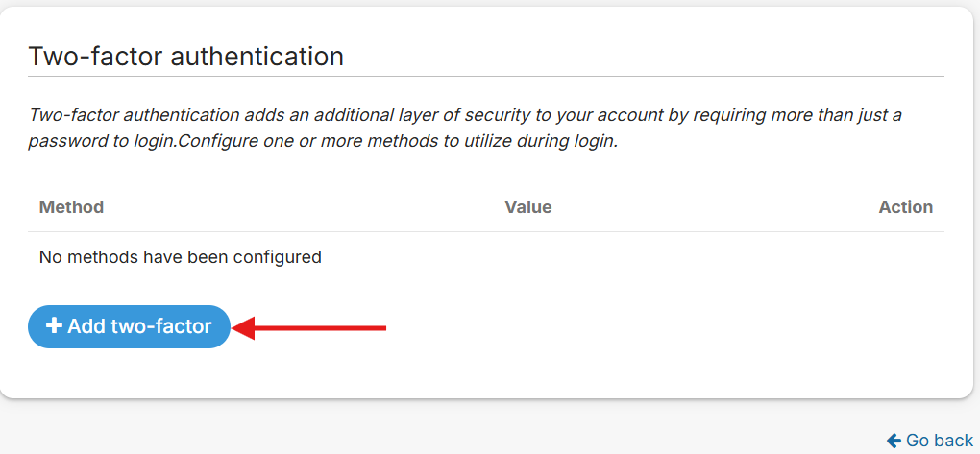
Task: Click the plus icon on Add two-factor
Action: pos(55,326)
